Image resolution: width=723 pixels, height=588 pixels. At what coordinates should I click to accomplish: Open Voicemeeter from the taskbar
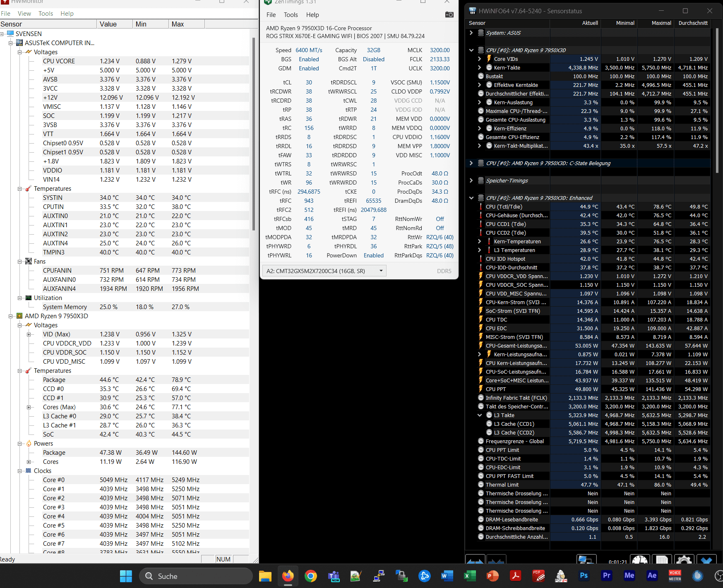tap(675, 576)
